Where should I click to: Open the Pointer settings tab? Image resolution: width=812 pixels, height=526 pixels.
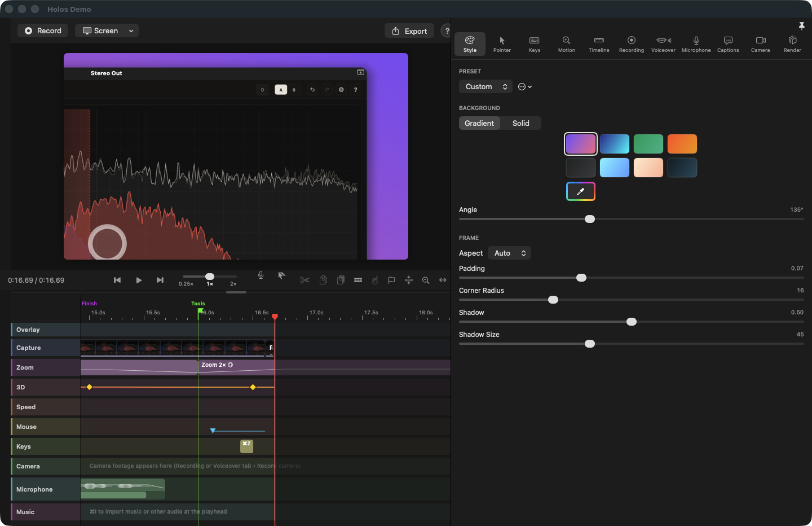(x=502, y=44)
